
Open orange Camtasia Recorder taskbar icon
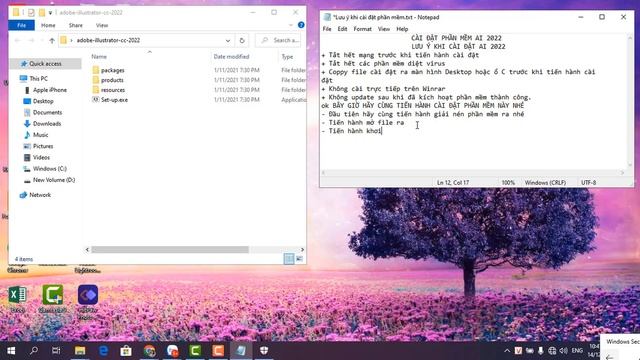pyautogui.click(x=218, y=351)
